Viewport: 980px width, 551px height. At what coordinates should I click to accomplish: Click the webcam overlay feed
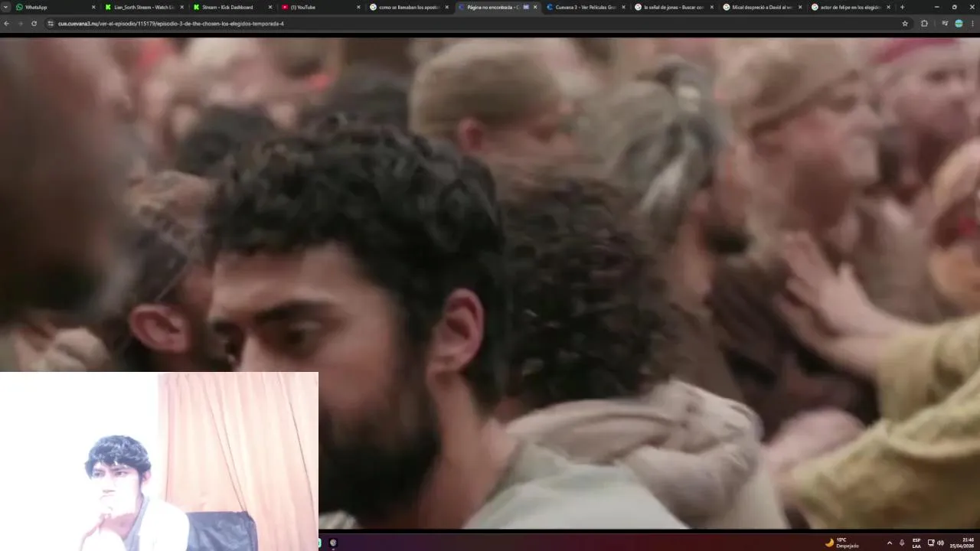click(158, 461)
